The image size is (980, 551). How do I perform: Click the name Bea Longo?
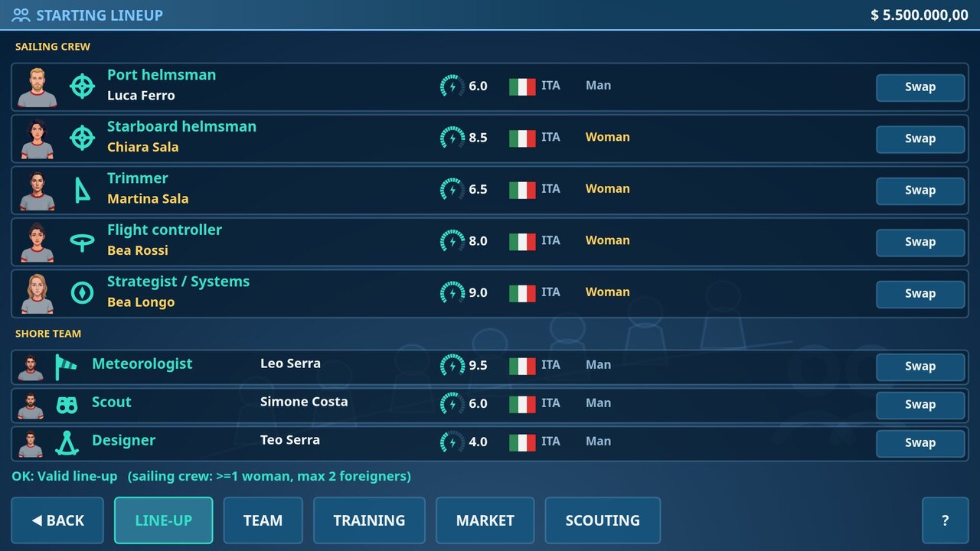point(141,302)
